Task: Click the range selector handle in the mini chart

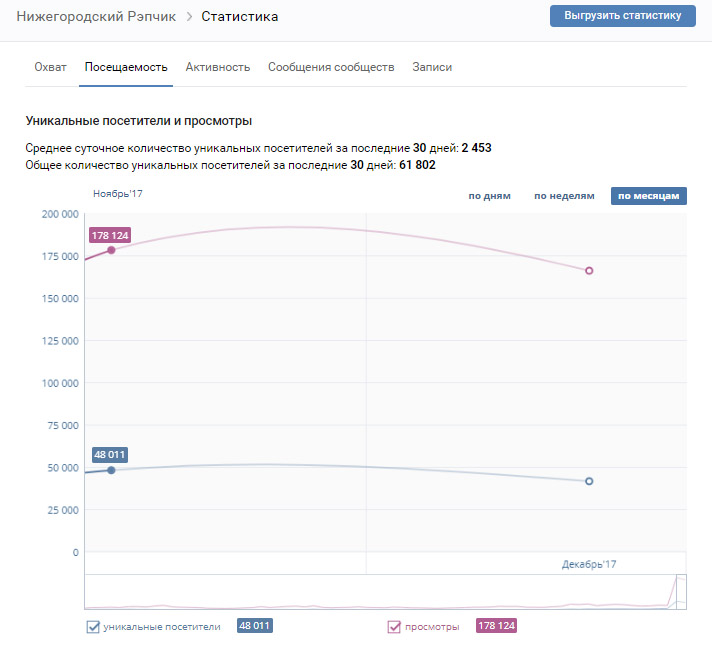Action: (681, 591)
